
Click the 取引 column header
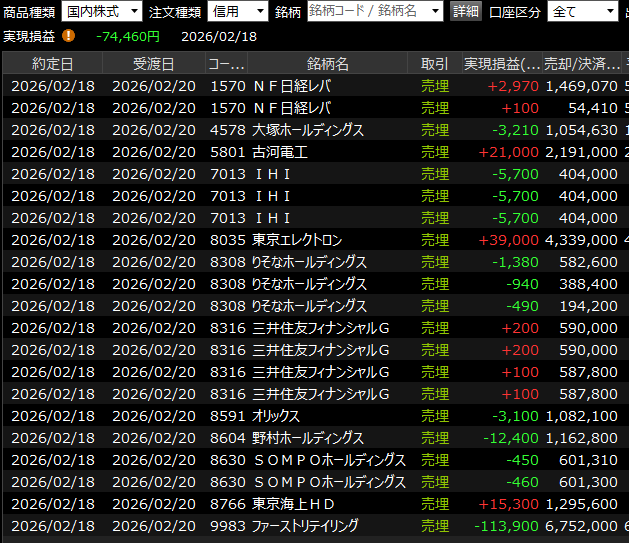pos(435,64)
